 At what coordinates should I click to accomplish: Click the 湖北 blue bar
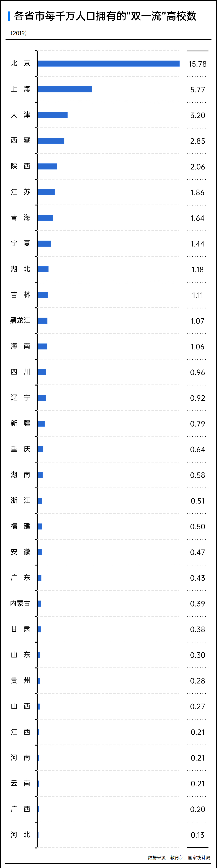pos(43,269)
